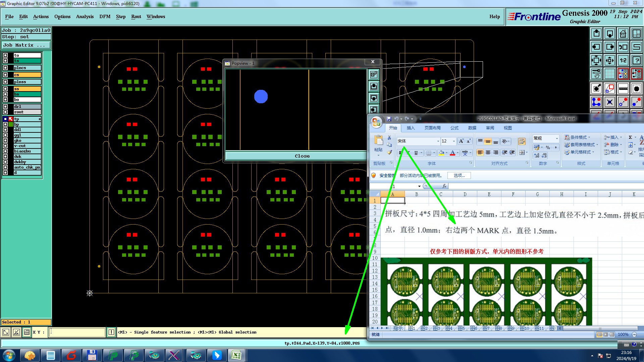This screenshot has width=644, height=362.
Task: Click the grid display icon
Action: coord(609,74)
